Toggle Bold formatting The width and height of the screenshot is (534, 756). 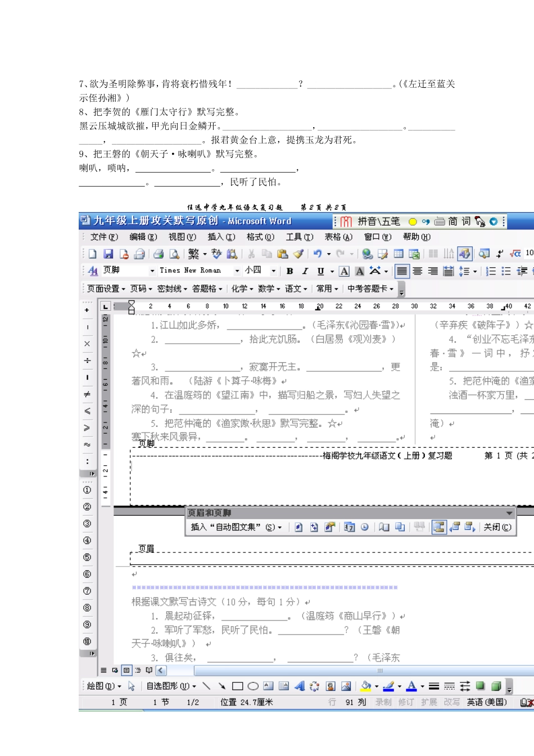pyautogui.click(x=290, y=271)
